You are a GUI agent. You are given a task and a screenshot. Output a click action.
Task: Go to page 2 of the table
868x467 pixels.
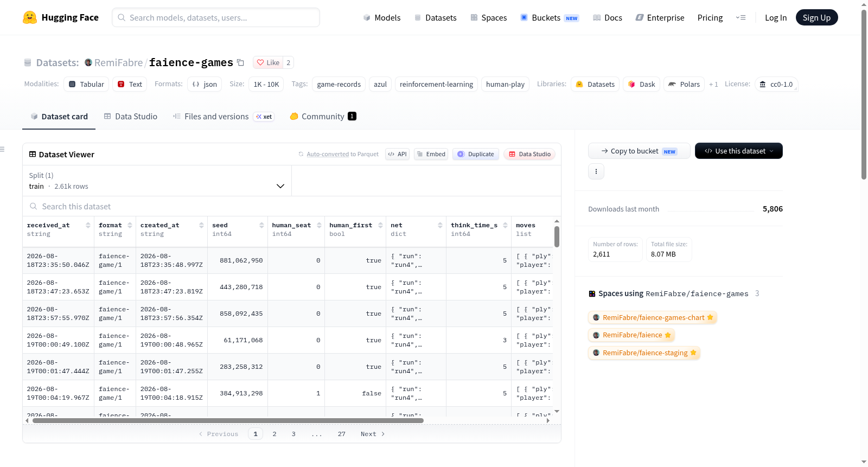pos(275,434)
